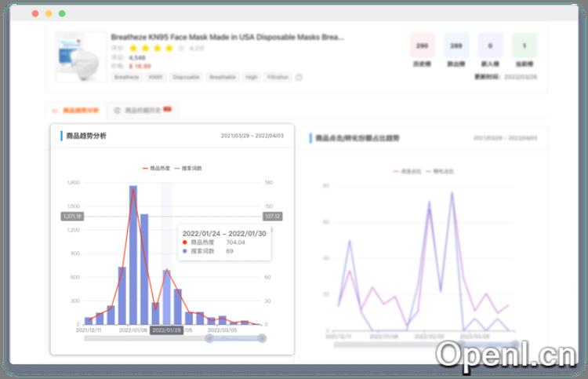Click the icon on the 商品趋势分析 tab
The image size is (588, 379).
(54, 111)
